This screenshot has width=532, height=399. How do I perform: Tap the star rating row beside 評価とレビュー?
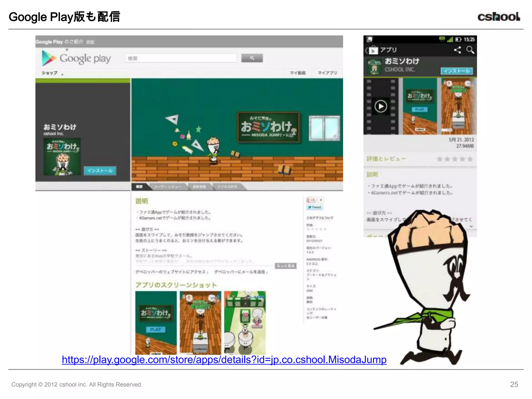[455, 159]
